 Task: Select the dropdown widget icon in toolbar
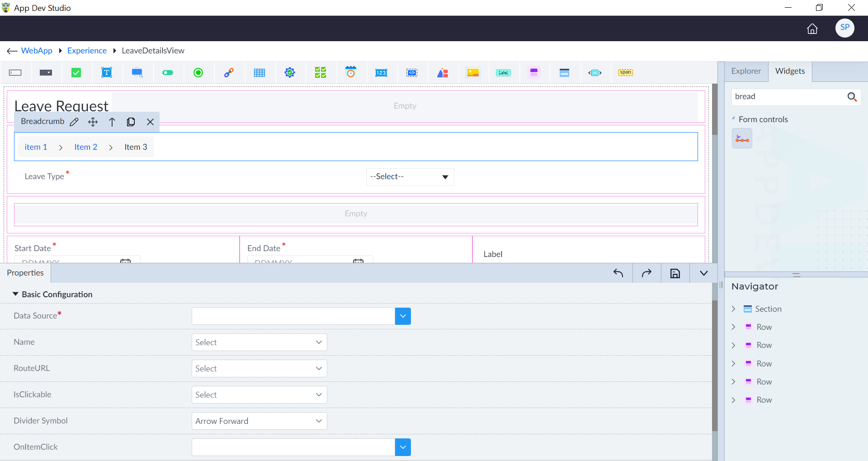(x=46, y=73)
